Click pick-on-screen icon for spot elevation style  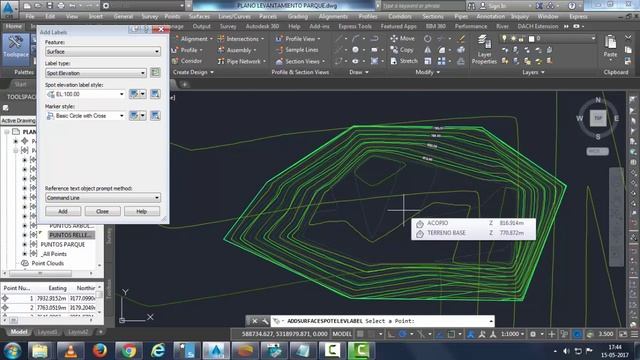pos(155,94)
